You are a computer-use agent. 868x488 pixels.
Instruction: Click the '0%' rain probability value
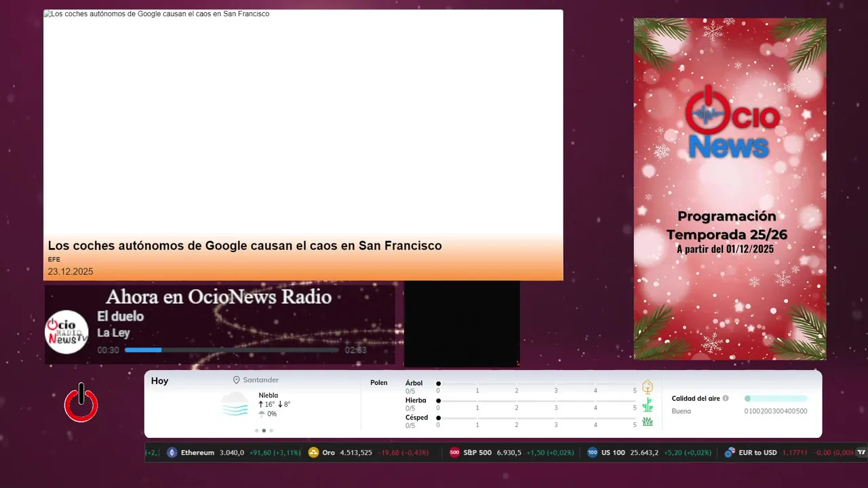[272, 414]
